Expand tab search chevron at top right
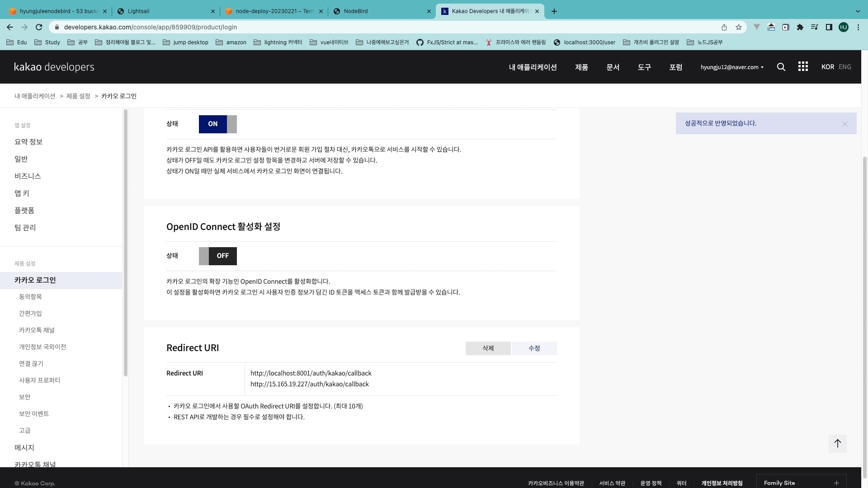The width and height of the screenshot is (868, 488). 858,11
